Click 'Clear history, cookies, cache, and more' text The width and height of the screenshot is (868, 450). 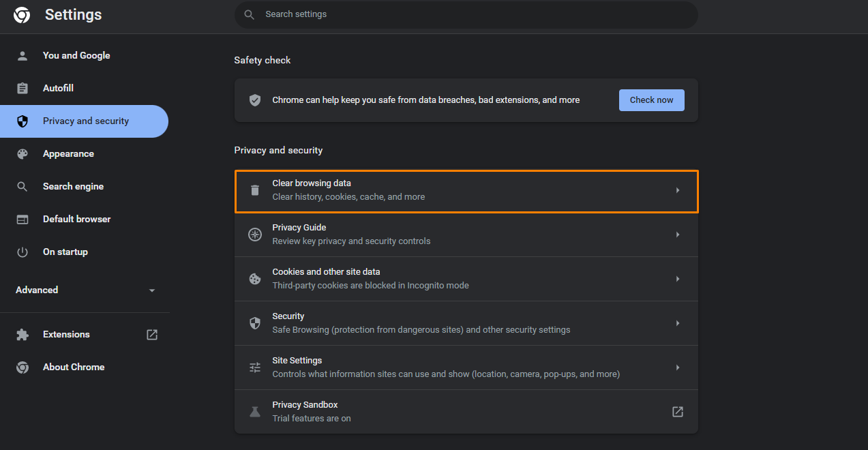[x=348, y=197]
